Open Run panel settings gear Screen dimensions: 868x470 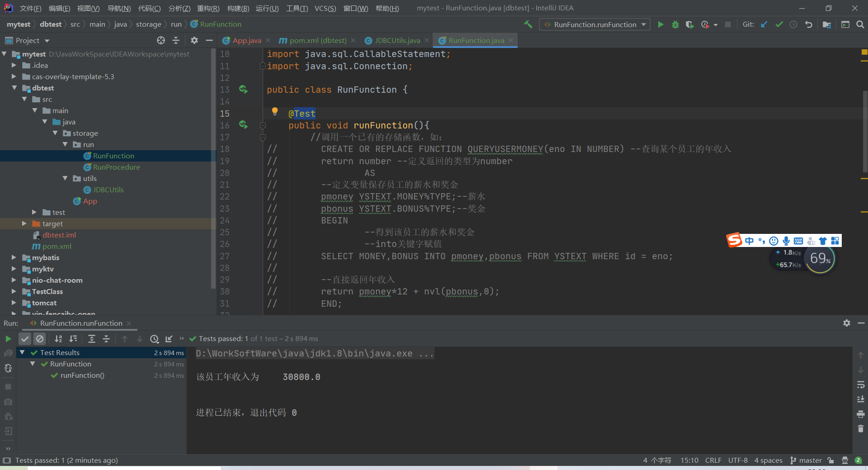(847, 323)
